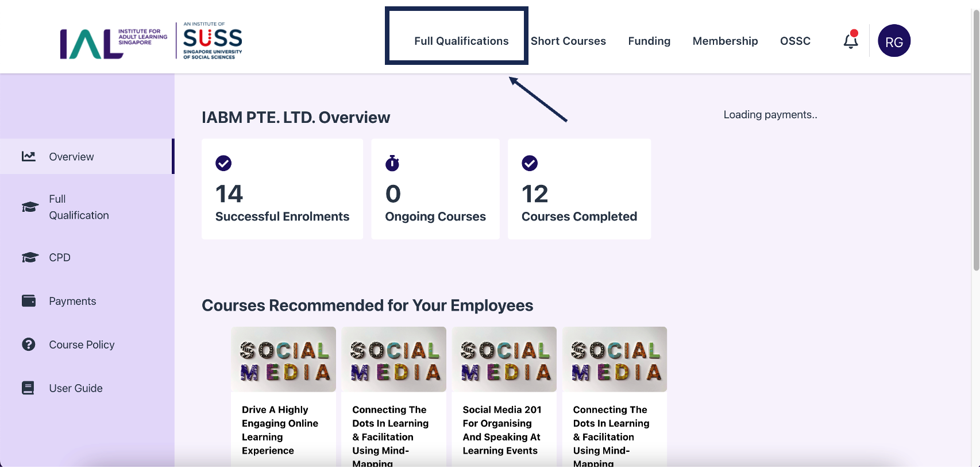Click the Payments wallet icon
Image resolution: width=980 pixels, height=472 pixels.
coord(29,301)
